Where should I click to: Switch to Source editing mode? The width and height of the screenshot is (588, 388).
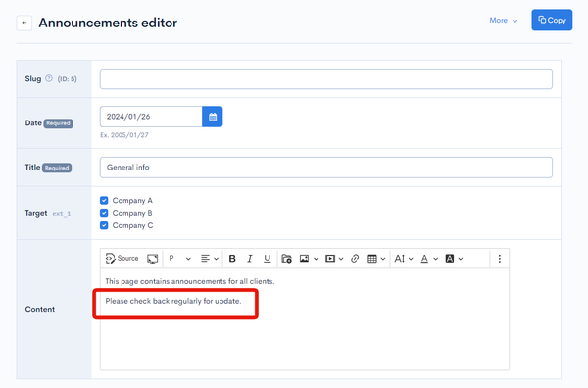tap(122, 259)
